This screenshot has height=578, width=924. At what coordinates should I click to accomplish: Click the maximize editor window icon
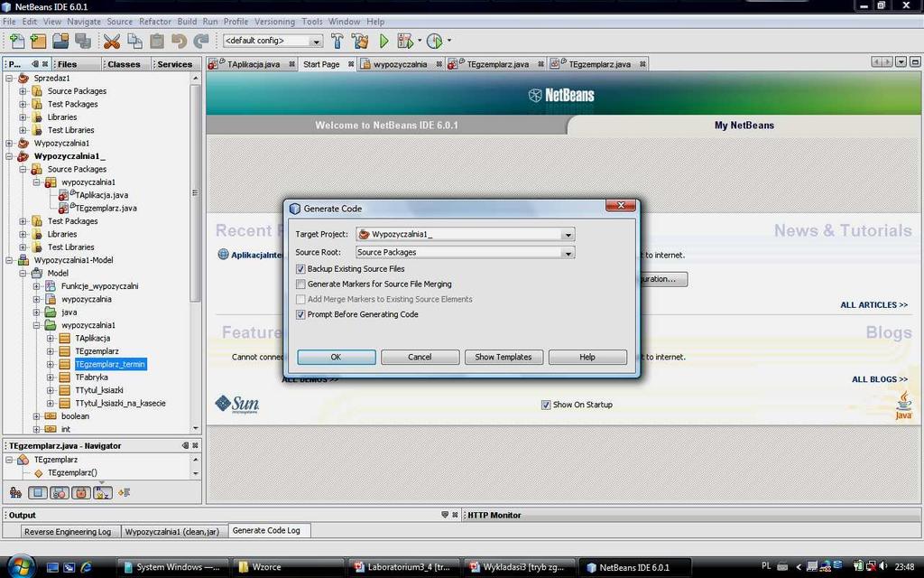915,61
